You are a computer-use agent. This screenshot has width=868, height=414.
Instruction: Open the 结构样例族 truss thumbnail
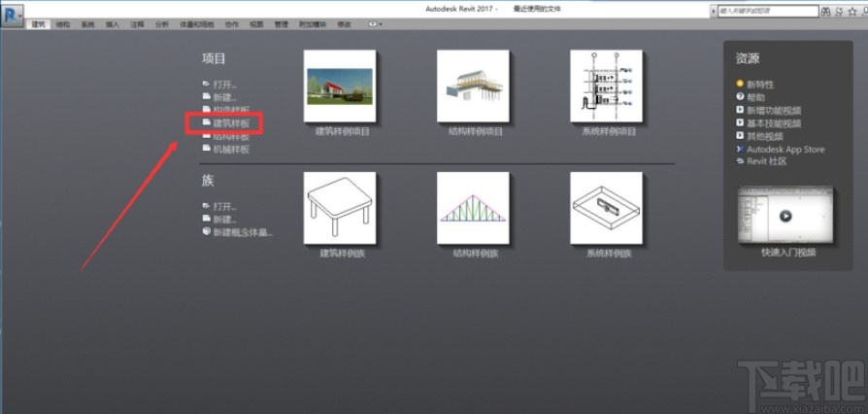point(473,208)
